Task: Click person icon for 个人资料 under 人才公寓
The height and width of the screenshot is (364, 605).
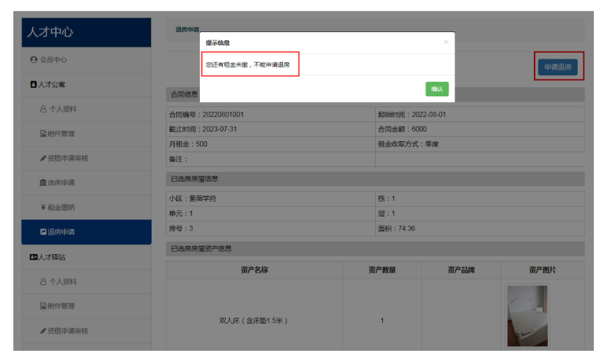Action: (x=43, y=109)
